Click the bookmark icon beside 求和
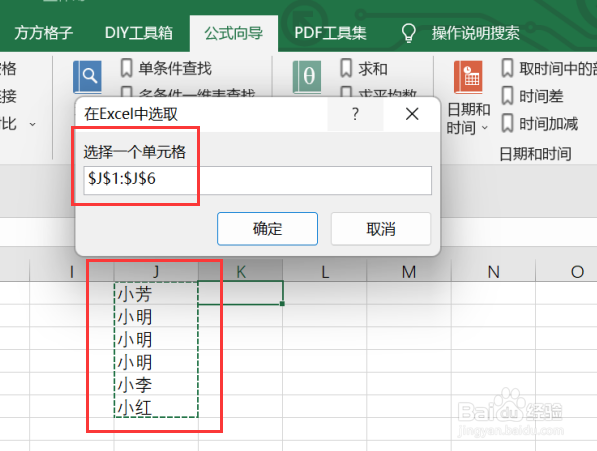 [346, 68]
